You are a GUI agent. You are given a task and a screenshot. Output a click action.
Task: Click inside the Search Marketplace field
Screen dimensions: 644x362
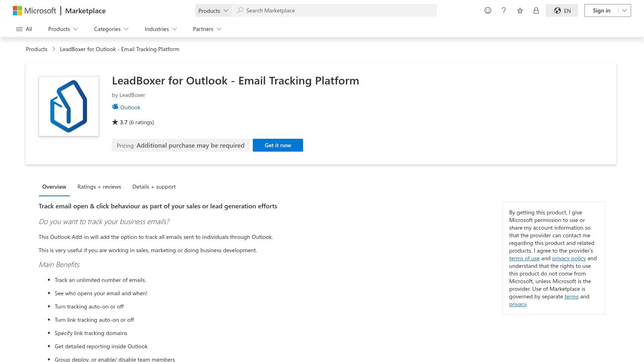coord(334,10)
